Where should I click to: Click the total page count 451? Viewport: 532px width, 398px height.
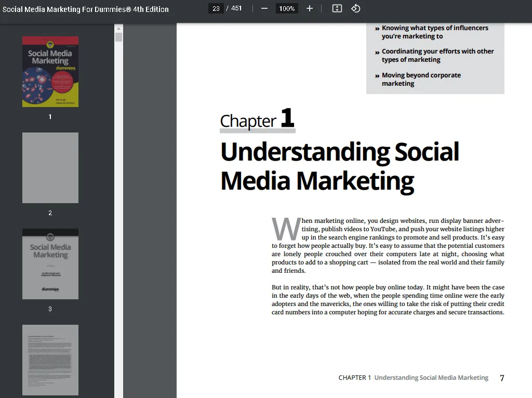236,8
